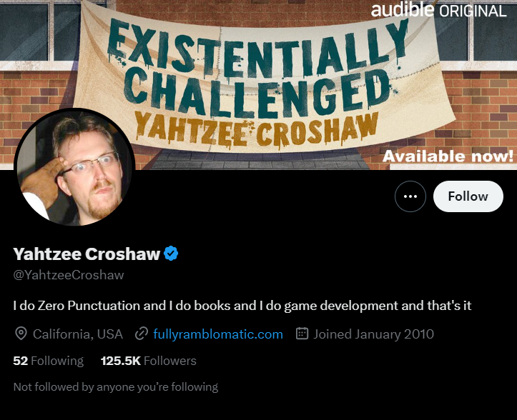Click the blue verified checkmark badge
This screenshot has width=517, height=420.
click(x=171, y=254)
